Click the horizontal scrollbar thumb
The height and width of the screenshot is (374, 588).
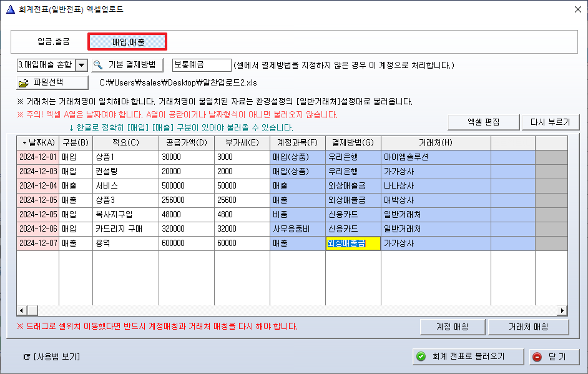32,310
